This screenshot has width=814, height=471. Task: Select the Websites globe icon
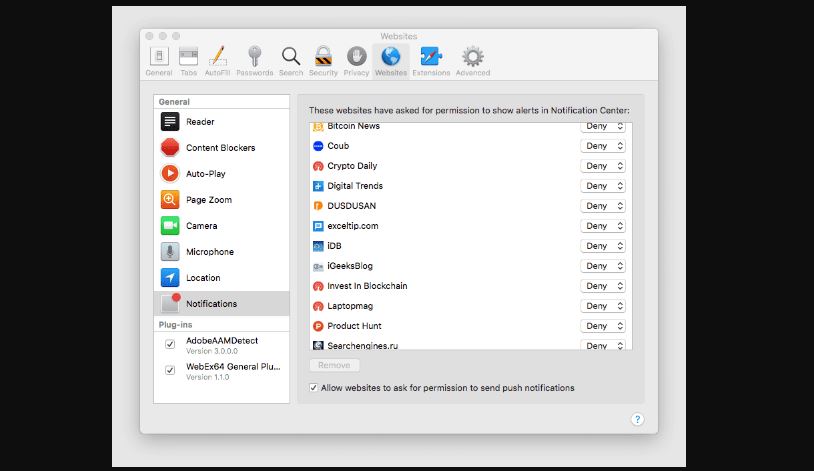tap(391, 56)
